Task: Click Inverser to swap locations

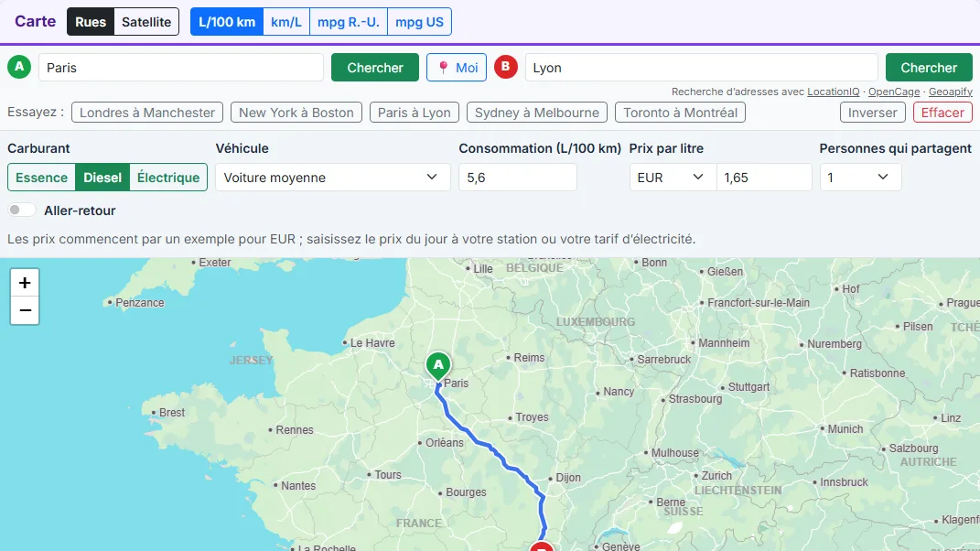Action: 873,113
